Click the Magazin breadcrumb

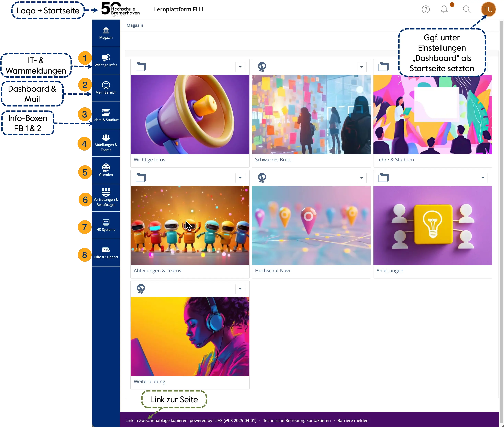pyautogui.click(x=135, y=25)
